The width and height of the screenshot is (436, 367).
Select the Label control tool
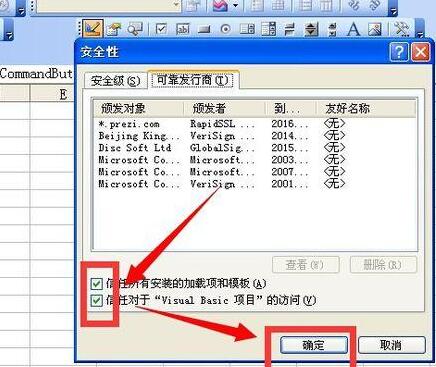[x=353, y=29]
